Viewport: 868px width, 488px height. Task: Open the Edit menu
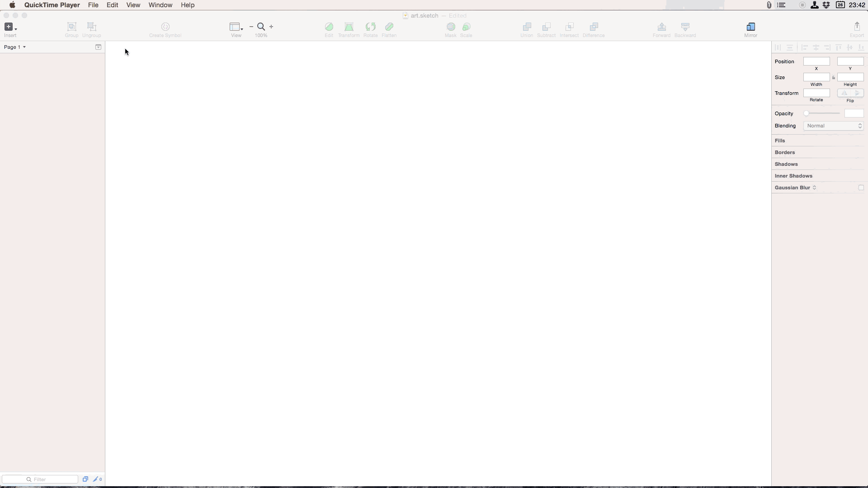pos(112,5)
